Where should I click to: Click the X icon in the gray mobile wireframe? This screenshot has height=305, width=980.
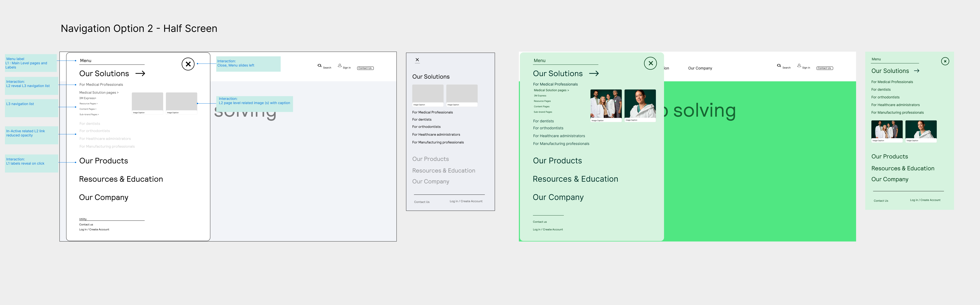(x=417, y=60)
